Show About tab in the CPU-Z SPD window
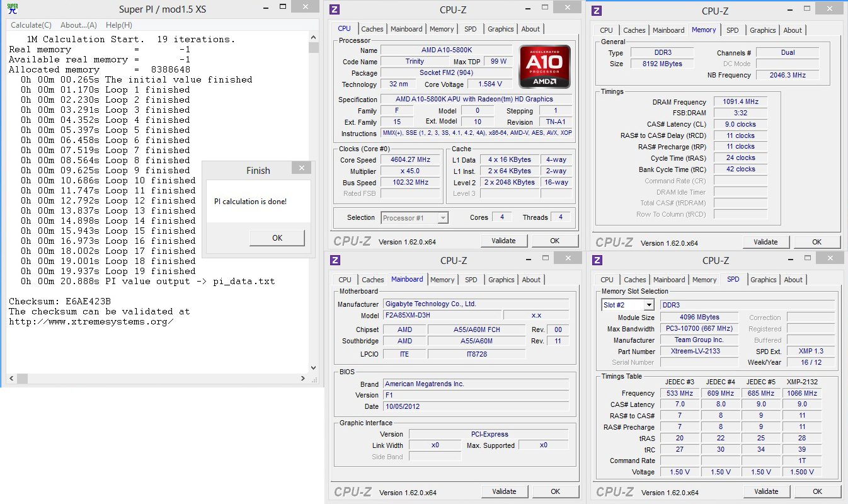This screenshot has width=848, height=504. [793, 280]
